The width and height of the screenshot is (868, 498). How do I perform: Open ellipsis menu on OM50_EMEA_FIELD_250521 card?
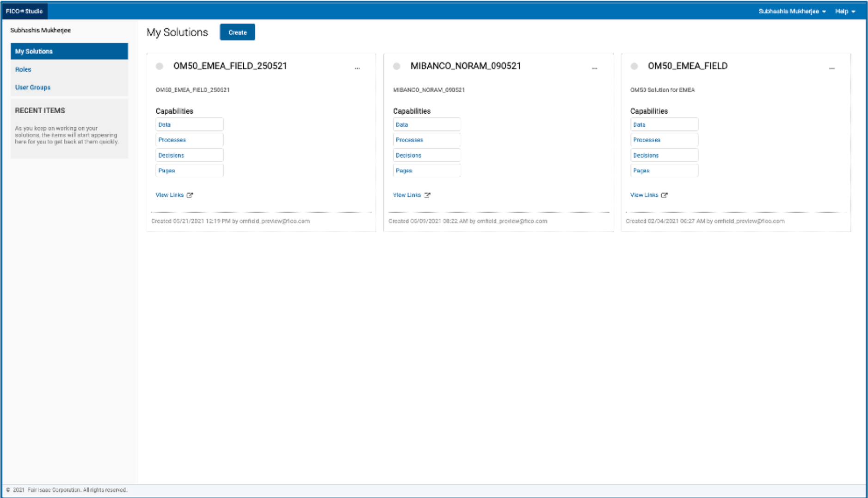tap(357, 68)
